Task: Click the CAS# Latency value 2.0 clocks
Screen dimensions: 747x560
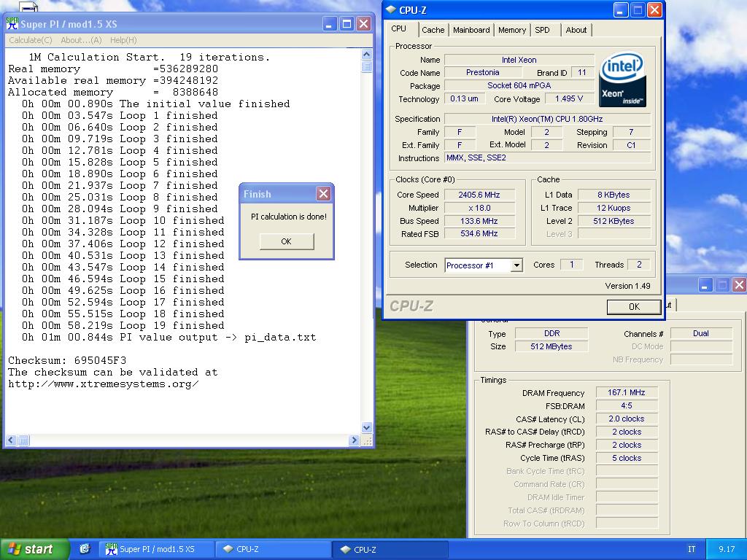Action: tap(627, 419)
